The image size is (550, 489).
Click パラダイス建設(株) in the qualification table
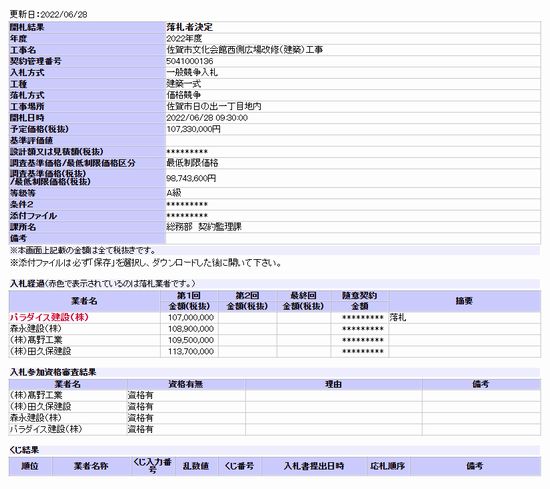(x=46, y=429)
